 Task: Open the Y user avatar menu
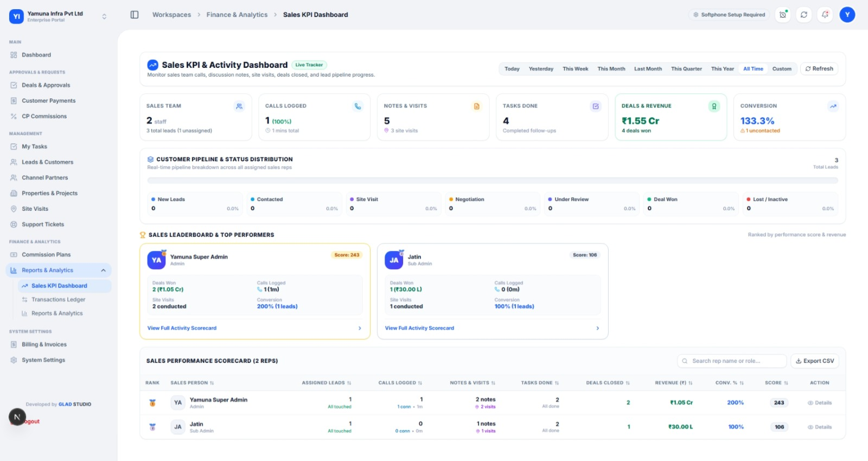(x=847, y=15)
